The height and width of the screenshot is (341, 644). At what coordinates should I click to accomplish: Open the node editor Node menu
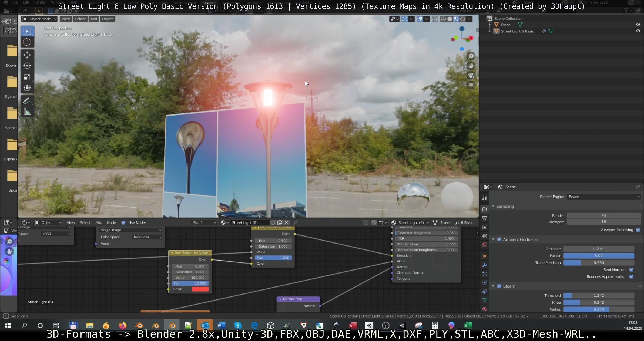click(x=111, y=222)
